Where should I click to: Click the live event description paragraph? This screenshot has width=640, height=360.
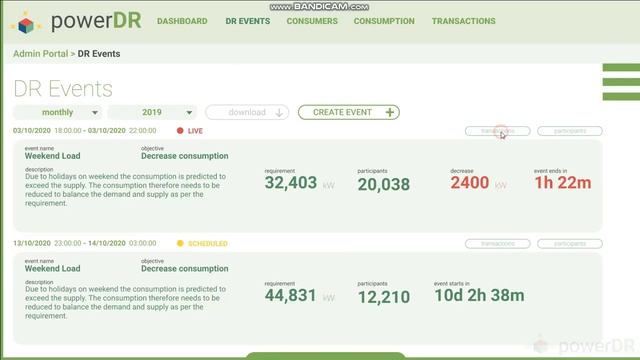[125, 190]
